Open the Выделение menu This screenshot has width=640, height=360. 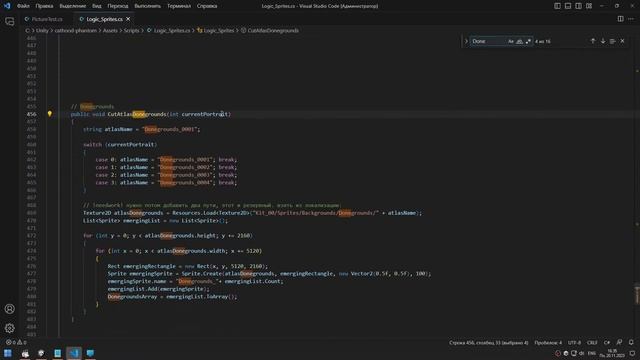73,6
